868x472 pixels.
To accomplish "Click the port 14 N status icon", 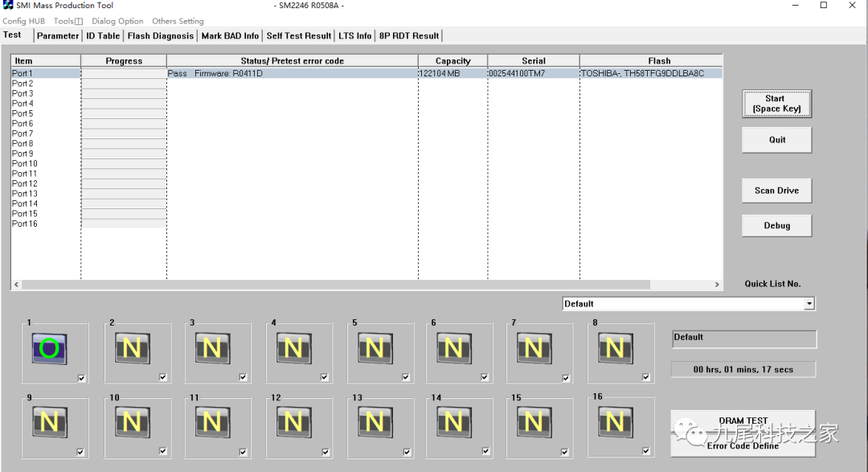I will pos(454,422).
